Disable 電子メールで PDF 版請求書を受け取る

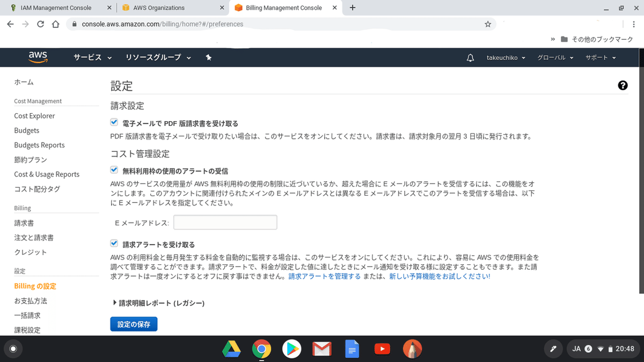point(114,122)
